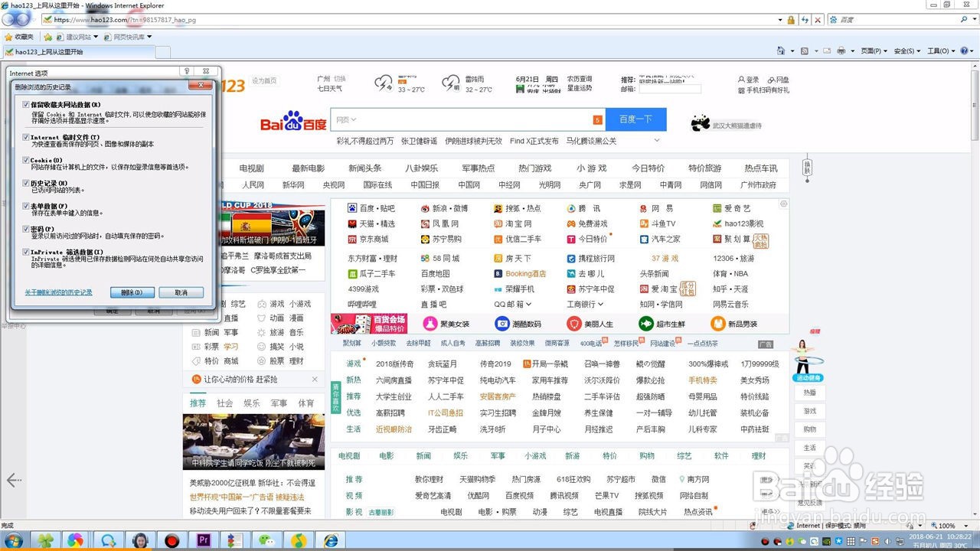Viewport: 980px width, 551px height.
Task: Click the Print icon in command bar
Action: coord(841,51)
